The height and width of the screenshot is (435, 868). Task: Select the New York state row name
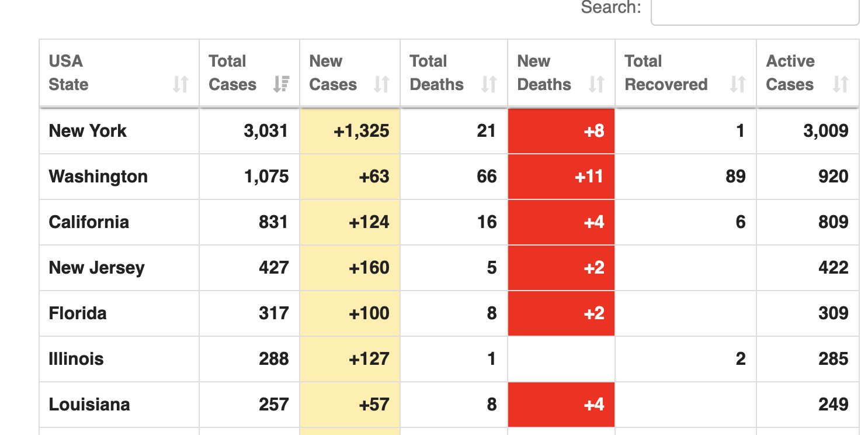(88, 131)
